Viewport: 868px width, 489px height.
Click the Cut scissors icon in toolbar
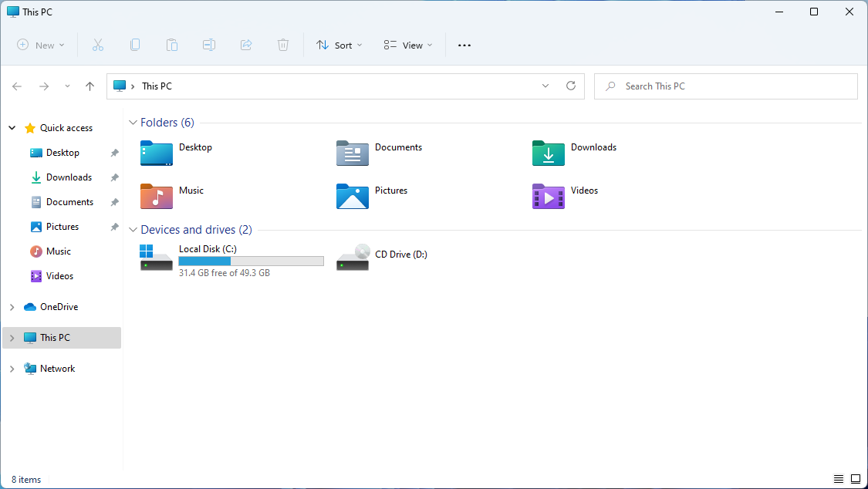(98, 46)
